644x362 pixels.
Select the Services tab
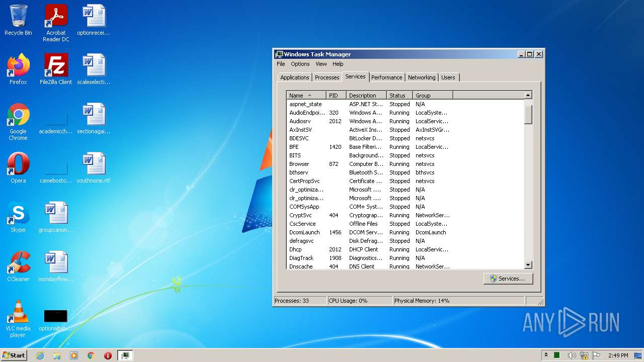pyautogui.click(x=355, y=76)
